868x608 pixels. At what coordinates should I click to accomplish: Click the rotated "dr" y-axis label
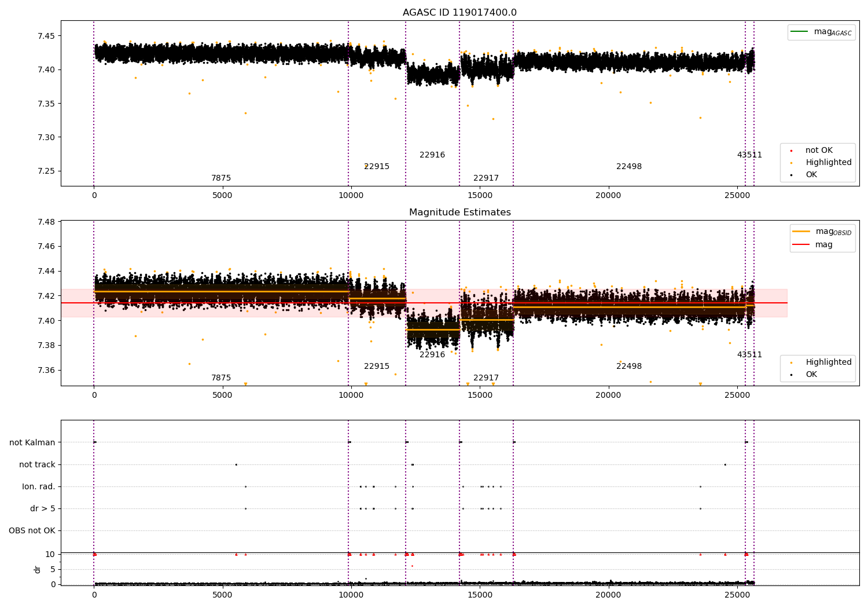pos(38,569)
